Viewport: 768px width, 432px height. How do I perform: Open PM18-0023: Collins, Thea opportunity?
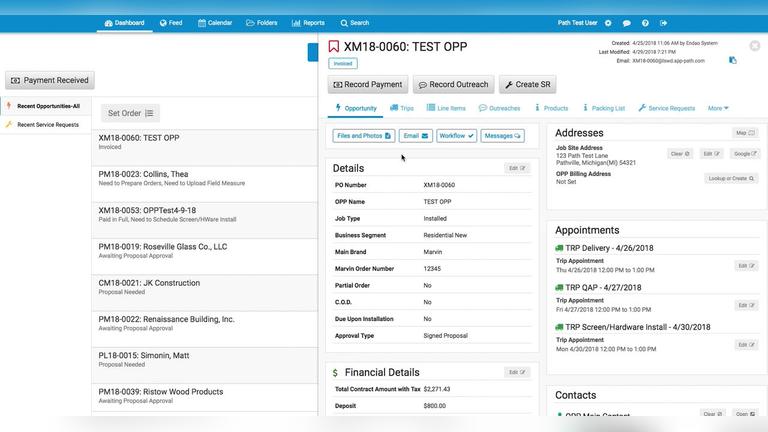pos(205,184)
